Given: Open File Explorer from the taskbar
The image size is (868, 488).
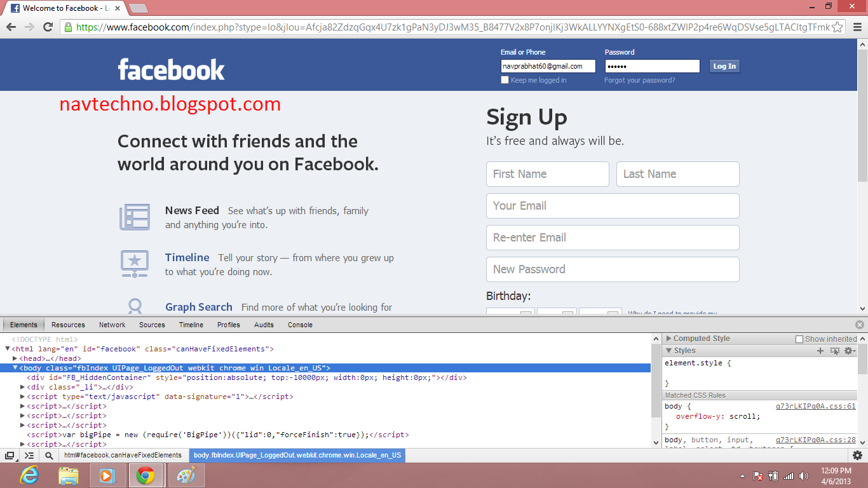Looking at the screenshot, I should click(68, 475).
